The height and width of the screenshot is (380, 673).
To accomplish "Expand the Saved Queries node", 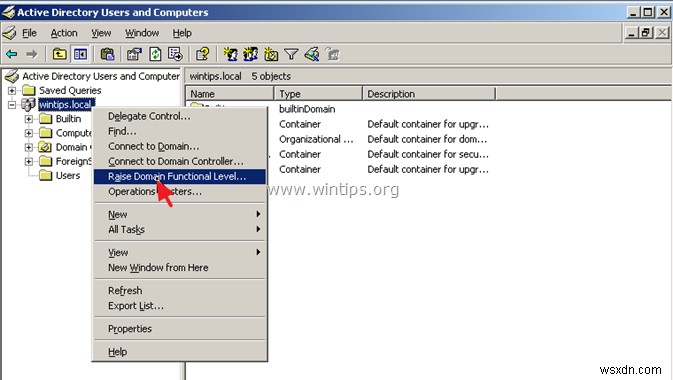I will coord(12,90).
